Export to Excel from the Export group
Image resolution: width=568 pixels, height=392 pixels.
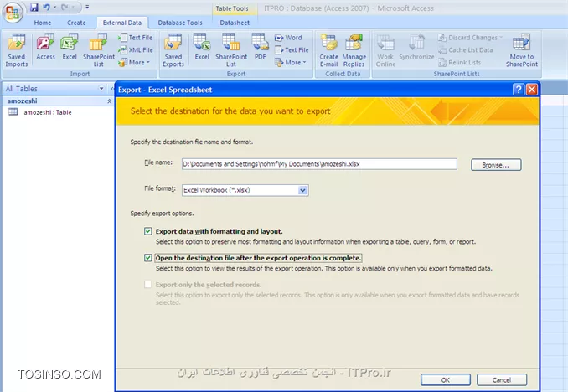(202, 47)
